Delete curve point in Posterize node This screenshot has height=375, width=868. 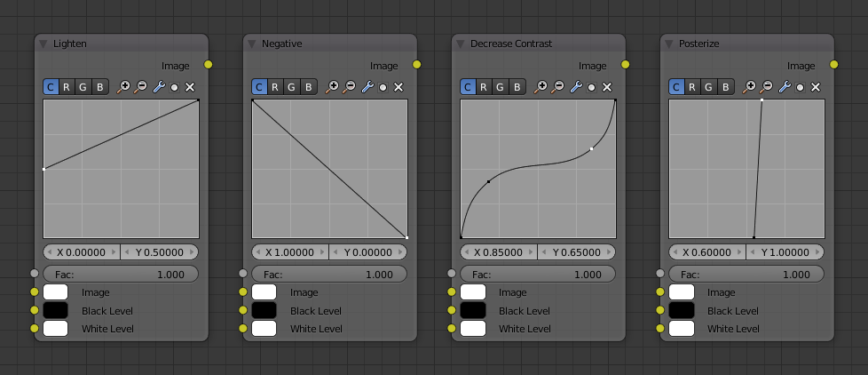[816, 87]
